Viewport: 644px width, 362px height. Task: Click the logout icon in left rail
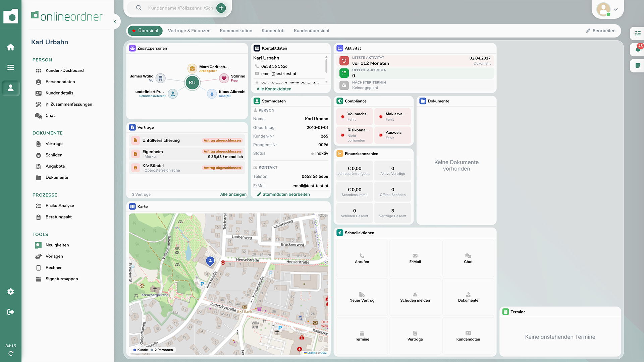(11, 312)
